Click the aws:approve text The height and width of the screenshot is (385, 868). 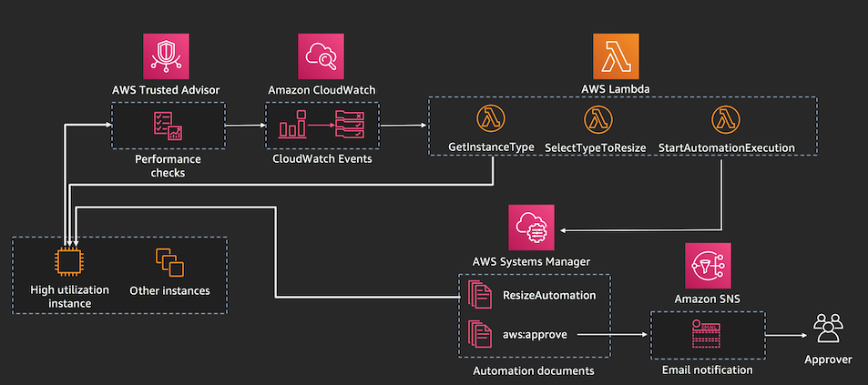point(535,335)
